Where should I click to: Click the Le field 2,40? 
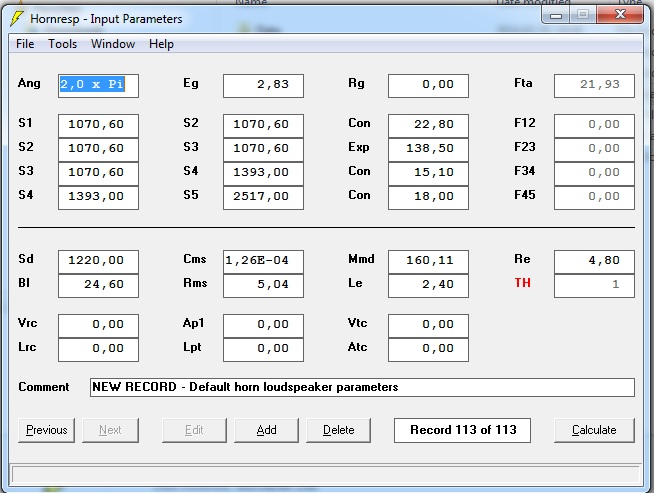point(428,285)
